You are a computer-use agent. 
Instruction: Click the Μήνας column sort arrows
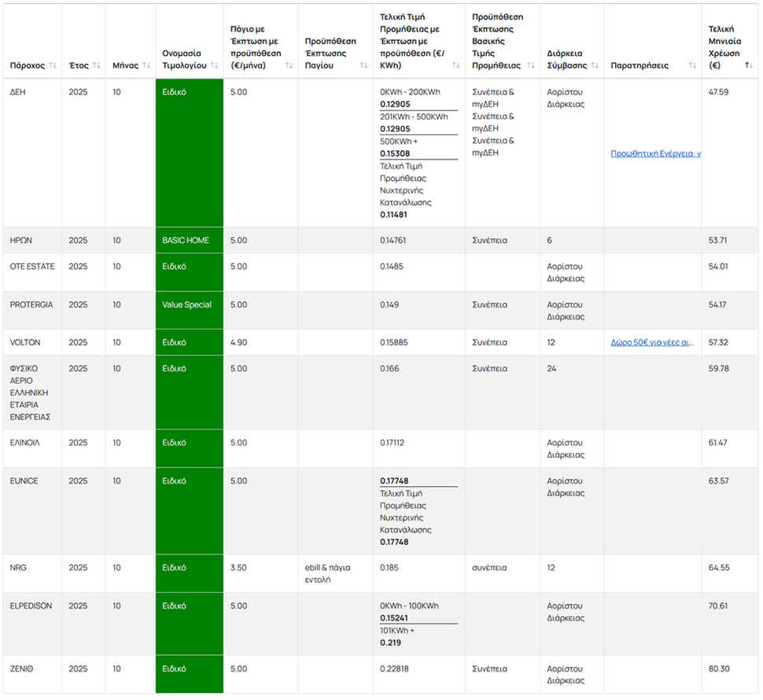(146, 65)
